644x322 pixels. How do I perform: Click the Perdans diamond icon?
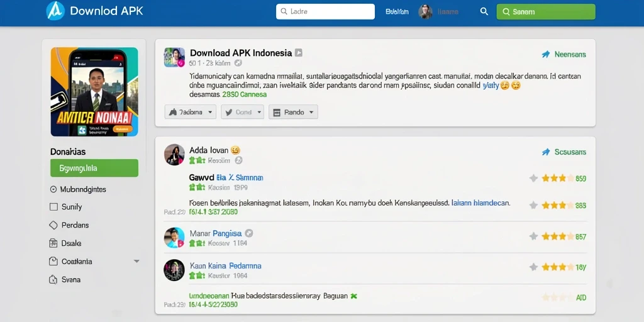tap(53, 225)
